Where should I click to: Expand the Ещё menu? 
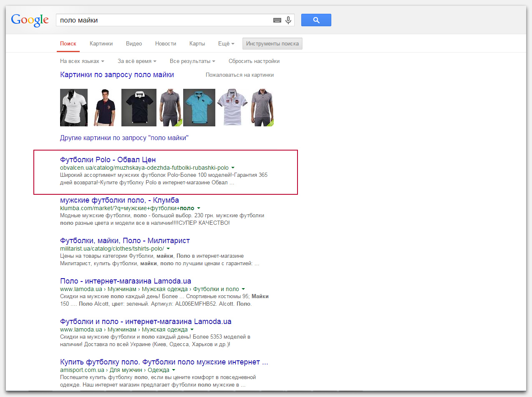point(226,43)
